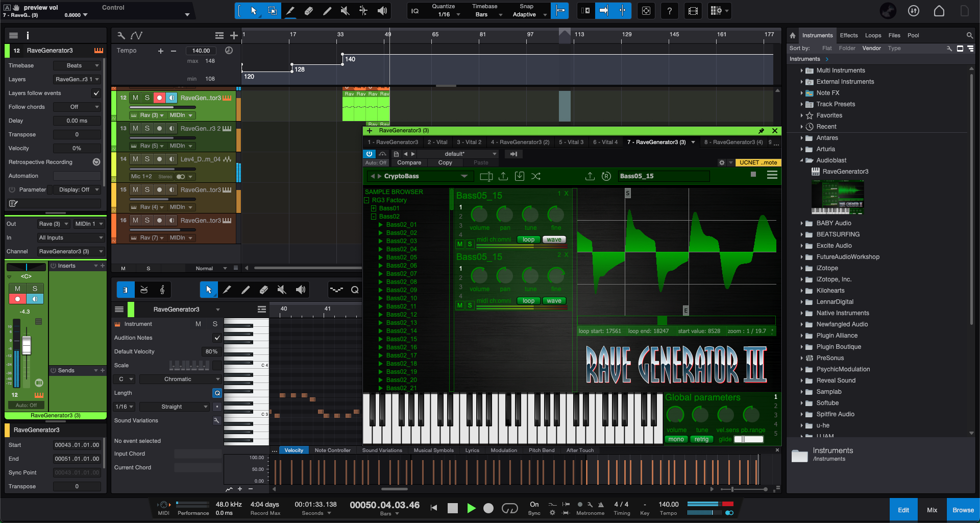Viewport: 980px width, 523px height.
Task: Select the Listen speaker tool in main toolbar
Action: click(382, 11)
